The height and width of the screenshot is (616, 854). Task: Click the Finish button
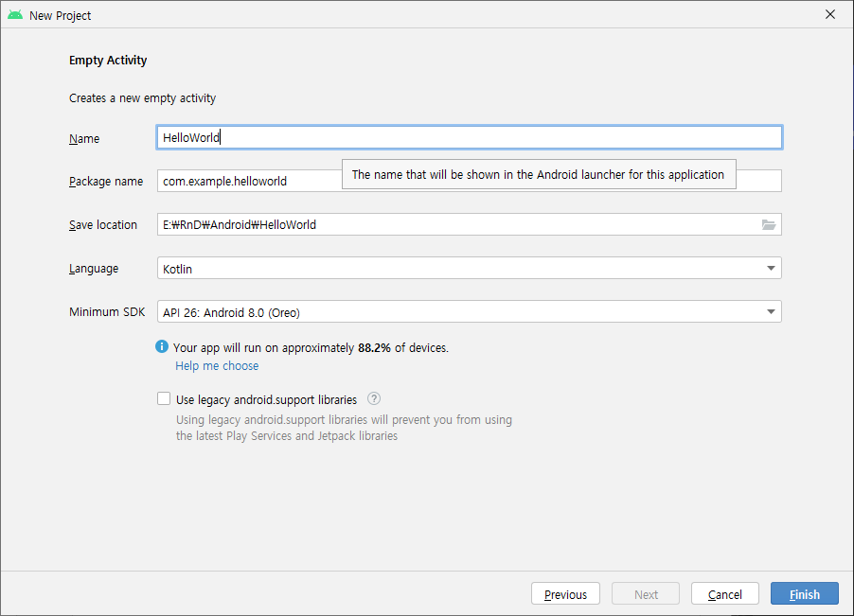click(805, 593)
